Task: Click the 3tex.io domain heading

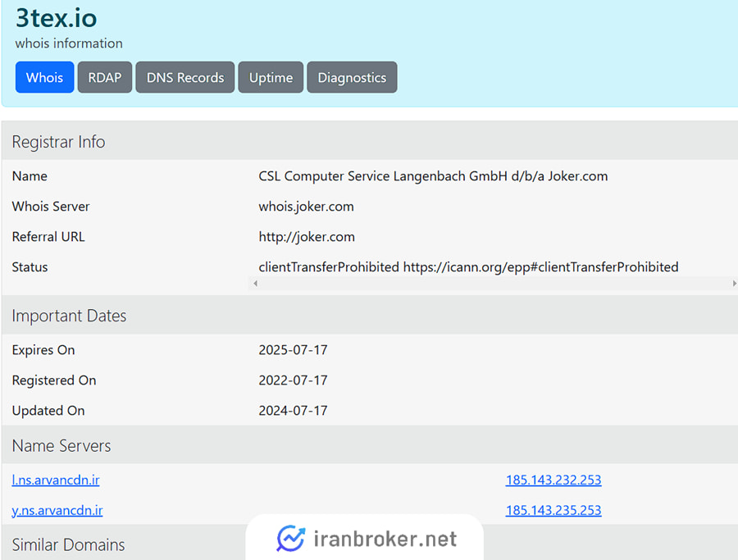Action: tap(57, 18)
